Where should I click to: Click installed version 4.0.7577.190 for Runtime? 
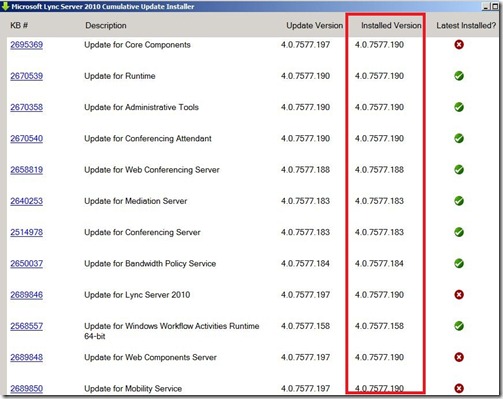click(379, 76)
